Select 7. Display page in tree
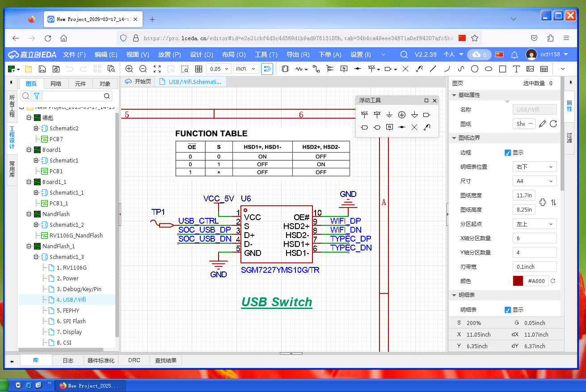Screen dimensions: 586x392 coord(69,332)
